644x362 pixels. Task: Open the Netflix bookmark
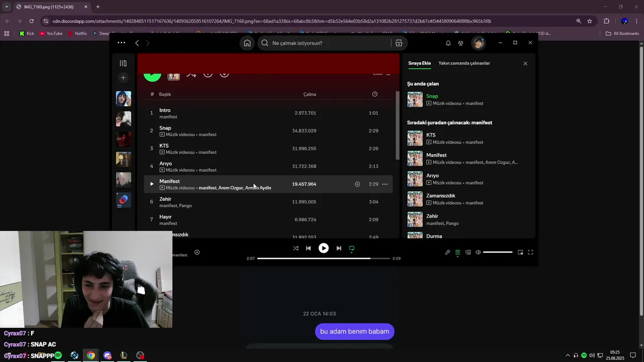coord(77,34)
